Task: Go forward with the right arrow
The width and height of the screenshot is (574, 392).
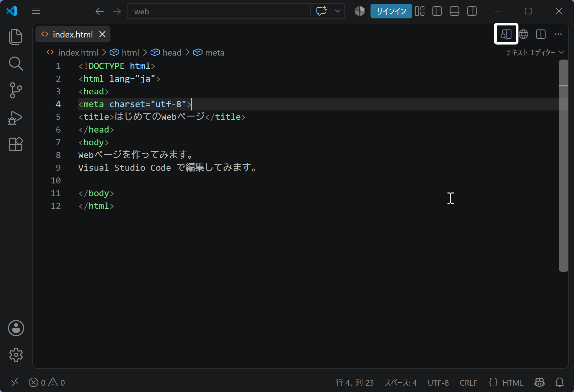Action: 117,11
